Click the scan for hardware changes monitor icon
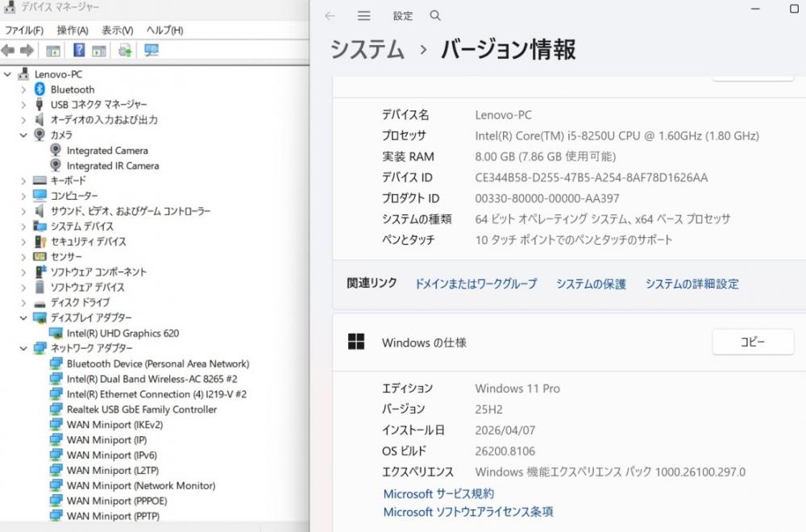Screen dimensions: 806x532 click(x=152, y=50)
